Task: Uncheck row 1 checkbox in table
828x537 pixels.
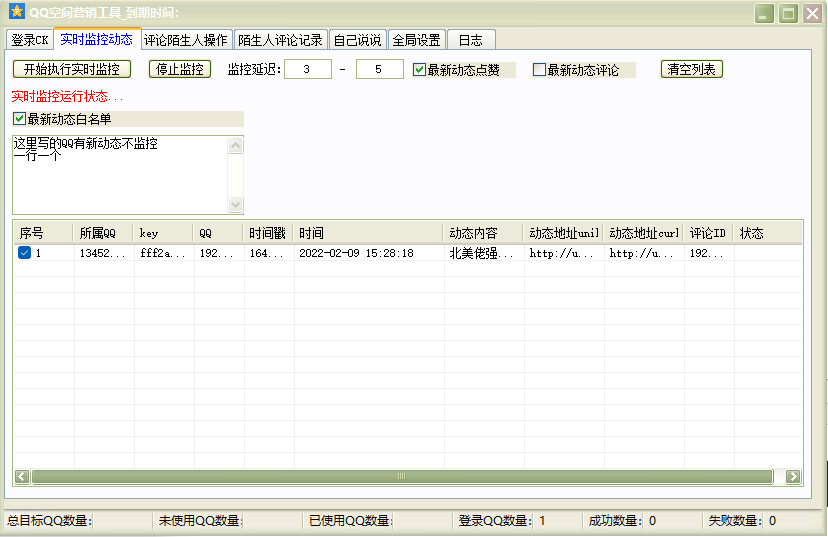Action: click(25, 254)
